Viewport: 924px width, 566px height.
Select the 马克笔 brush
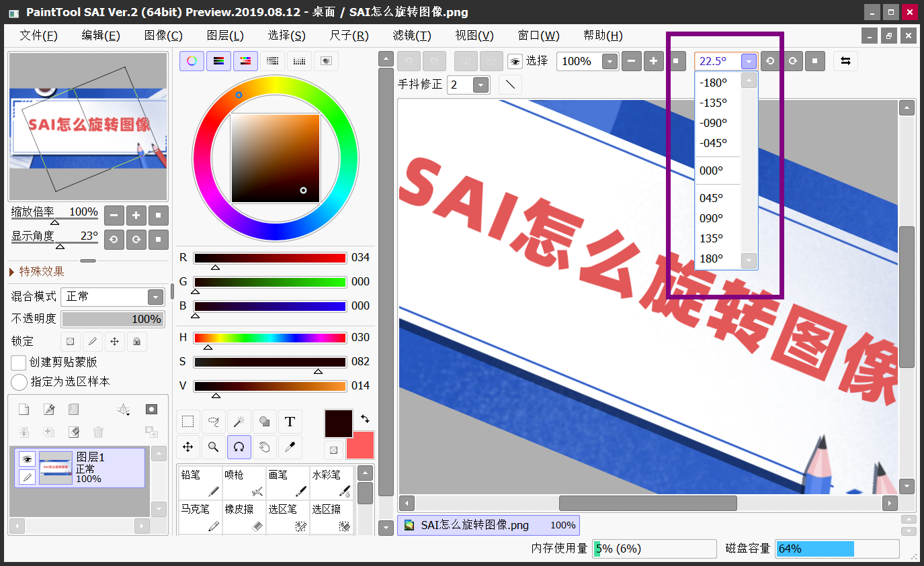point(200,518)
